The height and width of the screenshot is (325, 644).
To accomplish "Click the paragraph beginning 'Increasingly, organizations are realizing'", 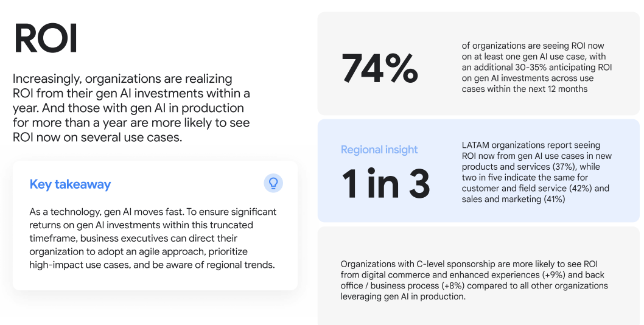I will [131, 108].
